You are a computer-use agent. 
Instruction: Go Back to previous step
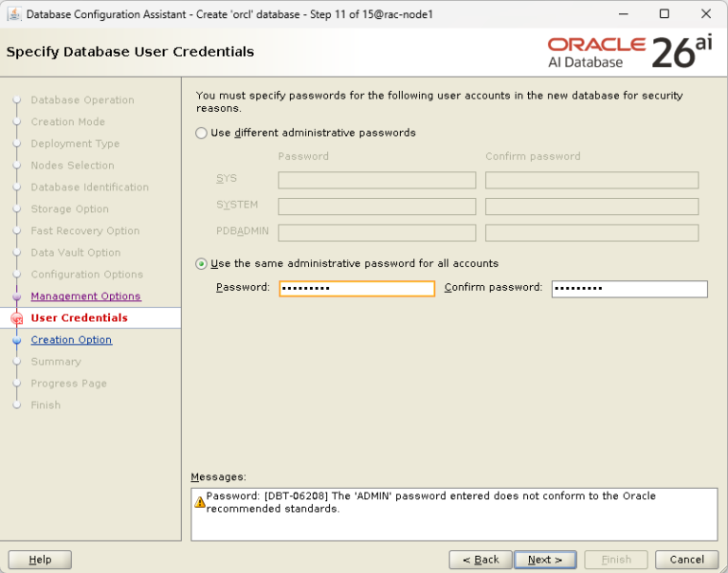point(481,560)
